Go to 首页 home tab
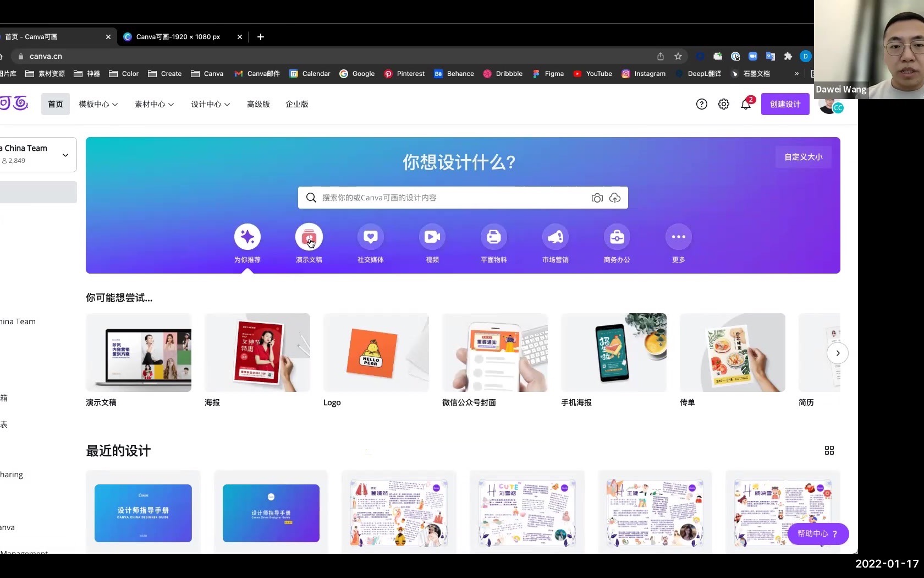 pyautogui.click(x=56, y=104)
